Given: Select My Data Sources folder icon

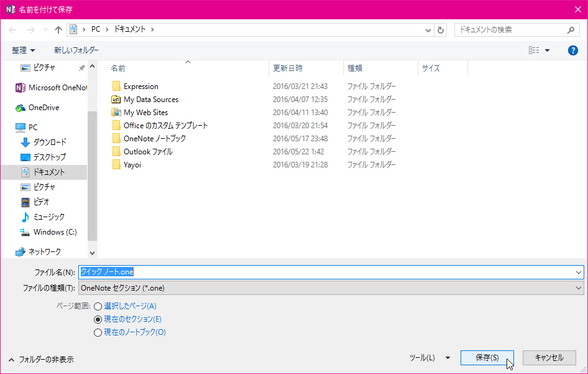Looking at the screenshot, I should 116,100.
